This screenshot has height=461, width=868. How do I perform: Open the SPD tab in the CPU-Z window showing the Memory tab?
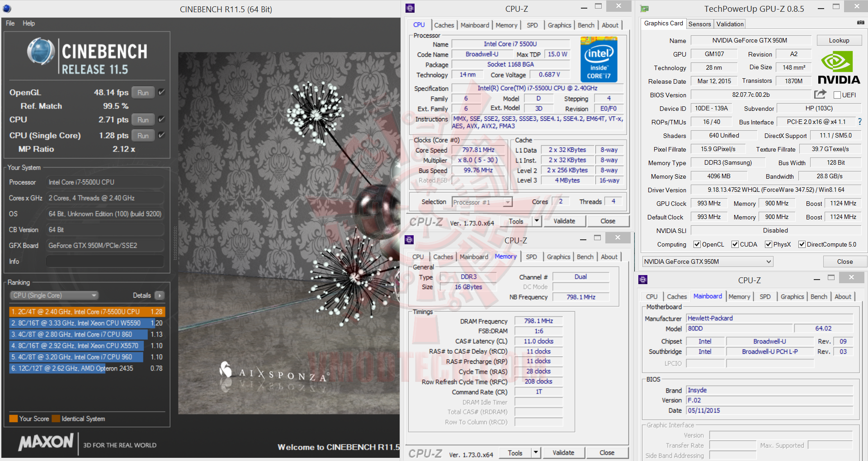pos(531,257)
